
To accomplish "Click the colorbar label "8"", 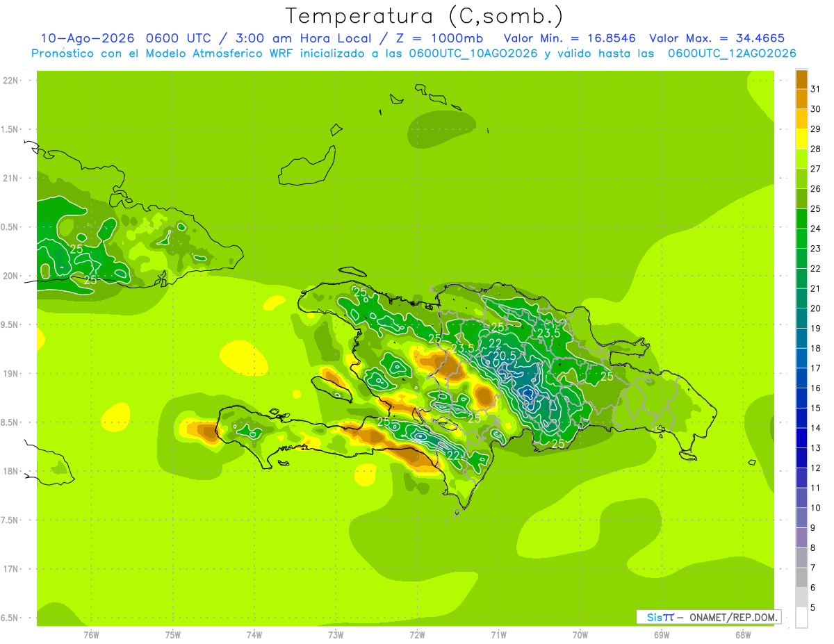I will coord(812,548).
